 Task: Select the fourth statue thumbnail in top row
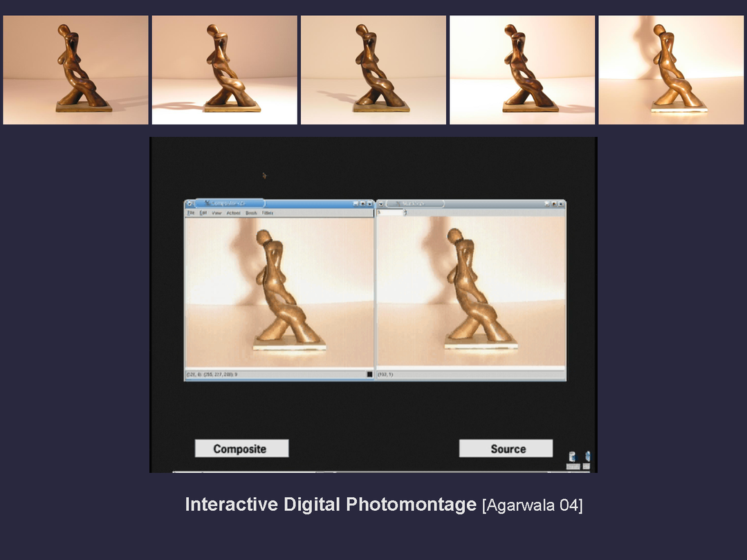522,70
